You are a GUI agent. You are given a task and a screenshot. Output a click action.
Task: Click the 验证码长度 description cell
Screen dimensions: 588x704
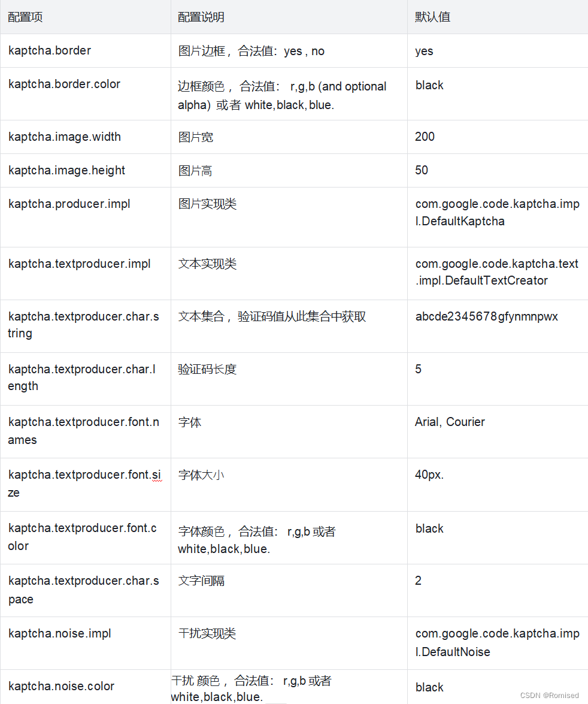(206, 369)
